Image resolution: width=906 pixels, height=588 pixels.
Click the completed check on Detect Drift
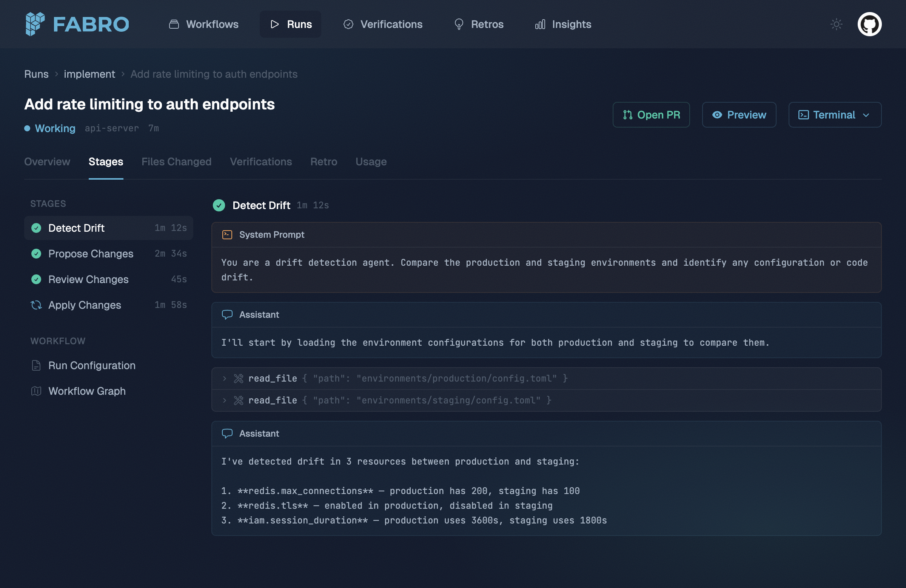(36, 228)
